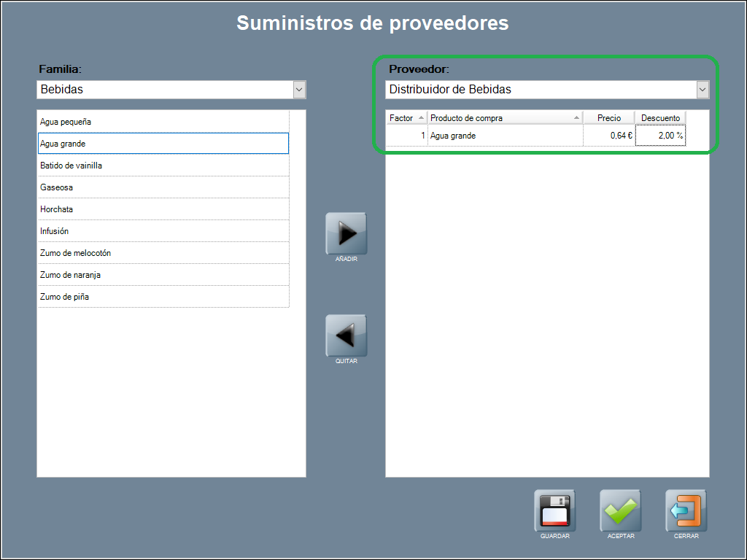
Task: Expand the Proveedor dropdown arrow
Action: pos(703,90)
